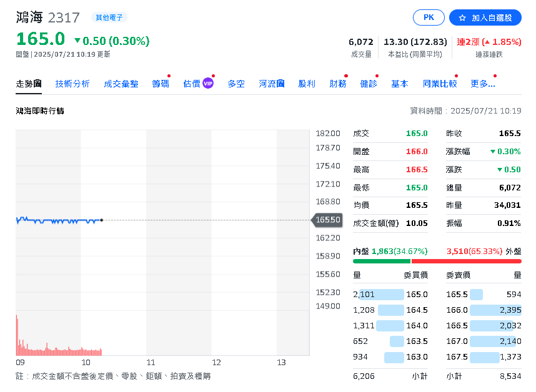Viewport: 536px width, 392px height.
Task: Click the bid volume 2,101
Action: (364, 295)
